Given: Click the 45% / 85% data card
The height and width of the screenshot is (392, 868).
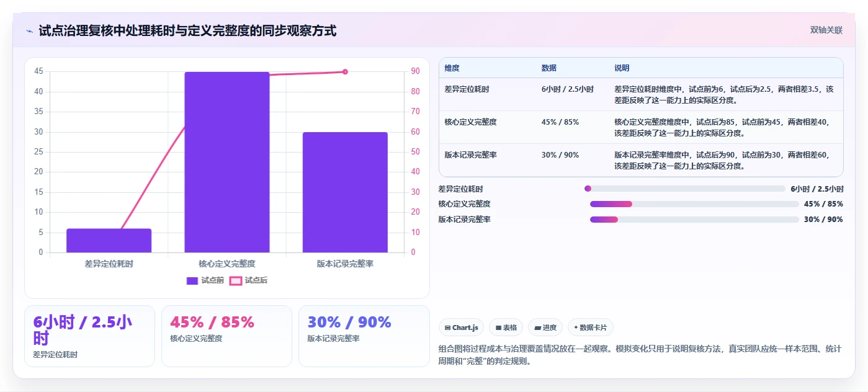Looking at the screenshot, I should [226, 336].
